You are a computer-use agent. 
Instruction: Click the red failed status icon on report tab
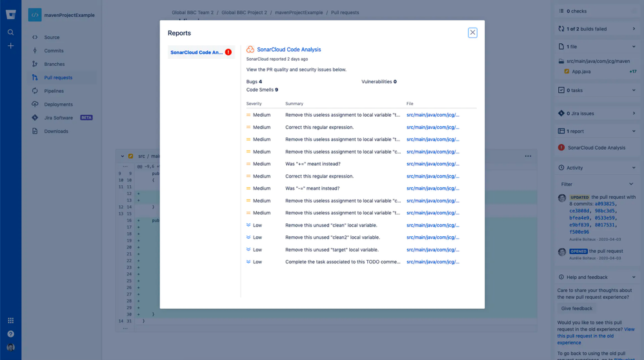pyautogui.click(x=228, y=52)
